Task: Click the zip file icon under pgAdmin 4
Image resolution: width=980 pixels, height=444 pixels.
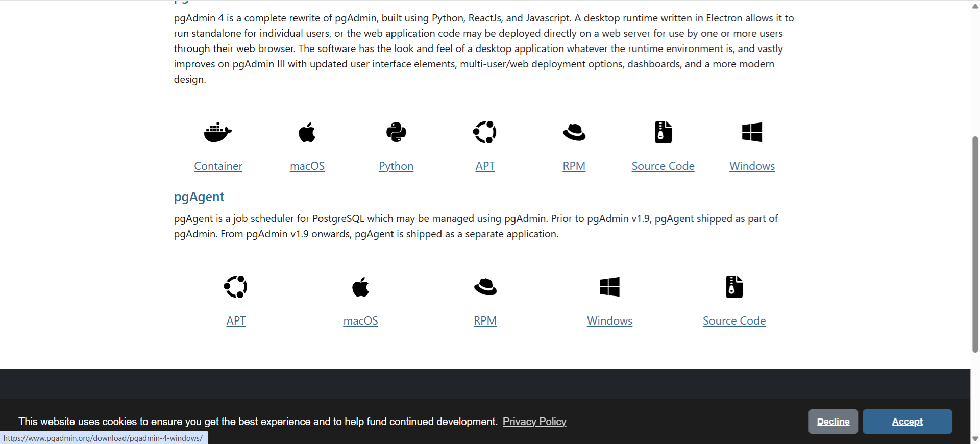Action: pyautogui.click(x=663, y=132)
